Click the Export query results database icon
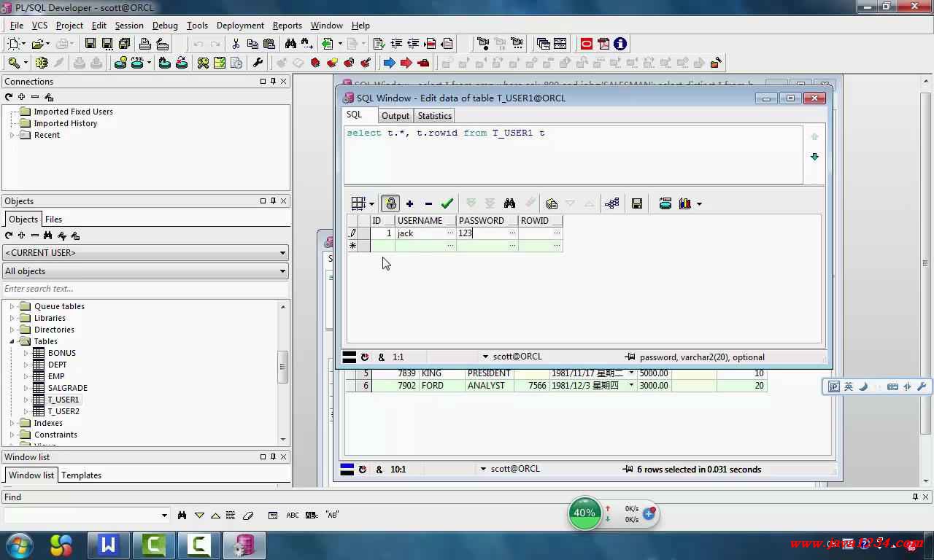 point(665,203)
